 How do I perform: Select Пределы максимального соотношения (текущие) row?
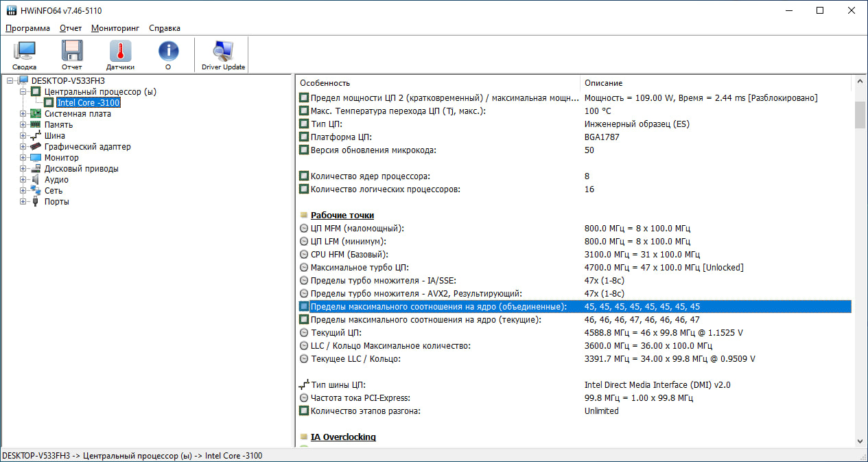575,320
